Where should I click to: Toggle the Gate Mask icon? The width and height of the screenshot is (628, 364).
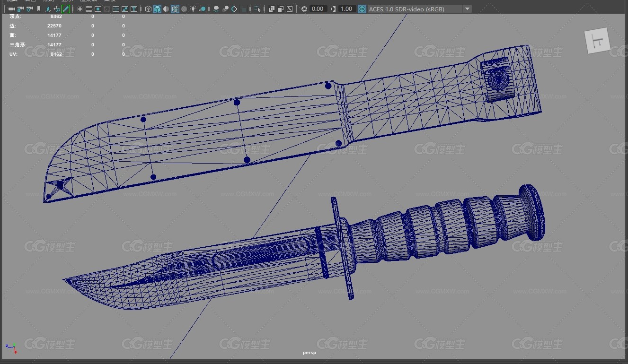tap(107, 9)
